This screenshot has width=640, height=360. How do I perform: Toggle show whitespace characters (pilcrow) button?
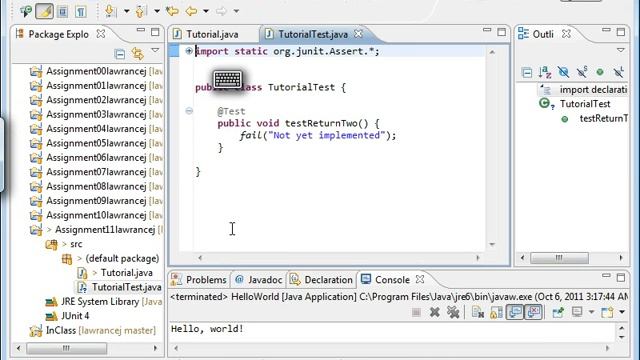click(x=80, y=11)
